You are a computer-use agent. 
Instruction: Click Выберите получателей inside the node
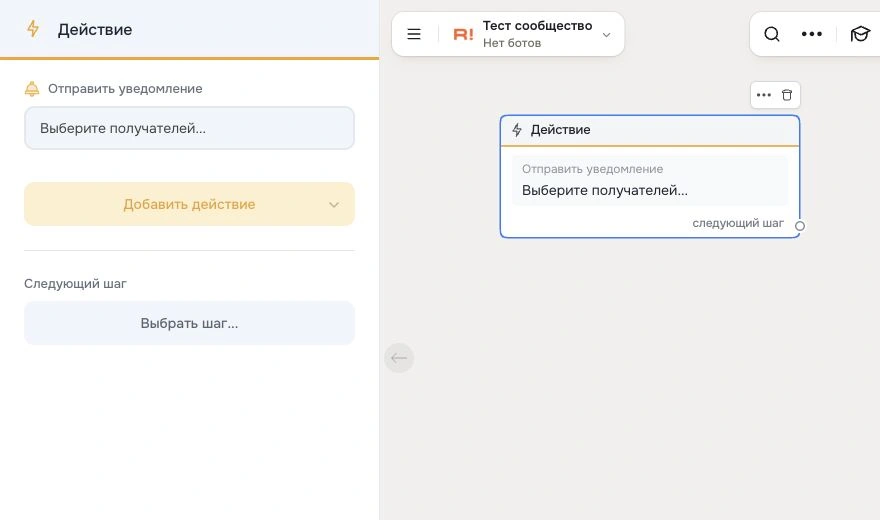click(604, 190)
